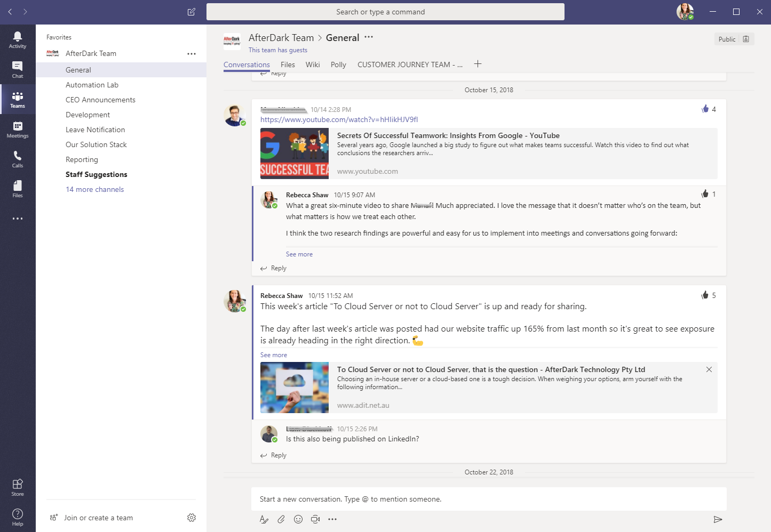
Task: Insert an emoji in the message box
Action: [298, 519]
